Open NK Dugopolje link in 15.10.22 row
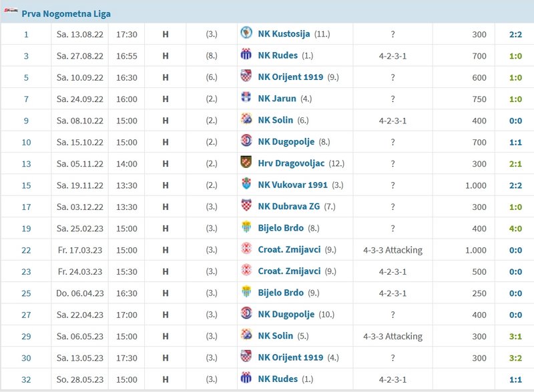 [286, 141]
